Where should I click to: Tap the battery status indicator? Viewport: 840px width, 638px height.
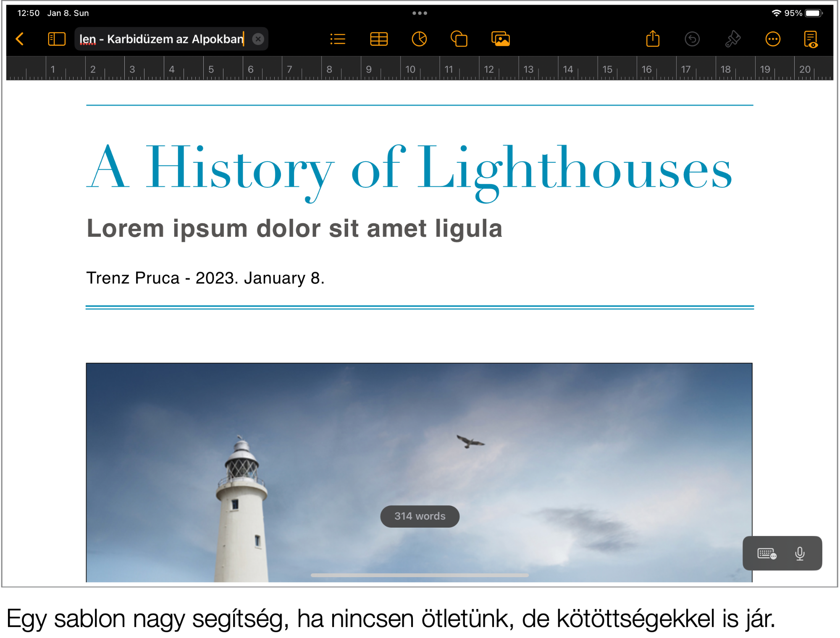[x=813, y=13]
